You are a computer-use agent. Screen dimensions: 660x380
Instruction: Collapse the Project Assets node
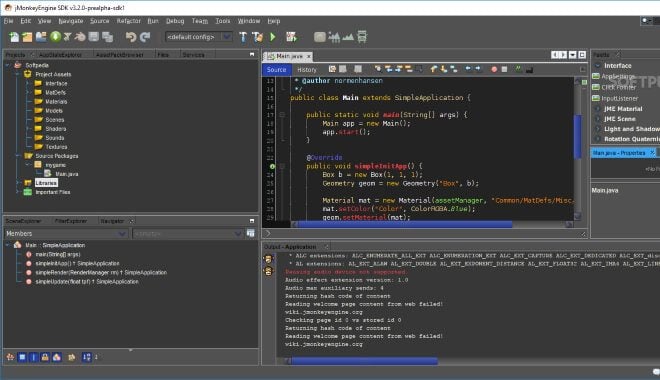tap(17, 74)
